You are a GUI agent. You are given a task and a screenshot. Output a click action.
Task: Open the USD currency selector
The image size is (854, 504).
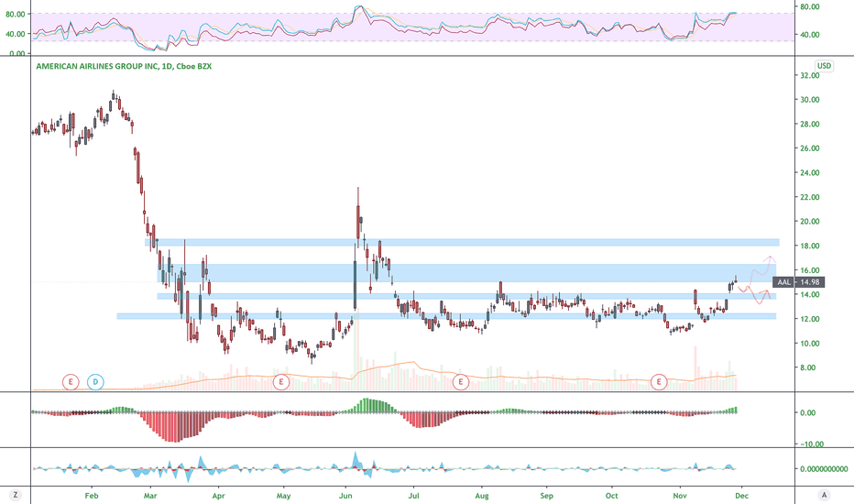(824, 66)
